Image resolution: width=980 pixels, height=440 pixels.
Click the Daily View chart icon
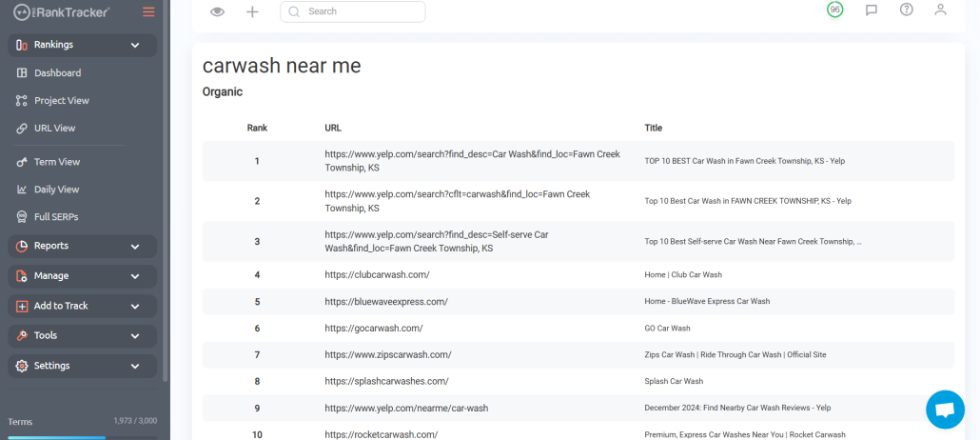pos(22,190)
